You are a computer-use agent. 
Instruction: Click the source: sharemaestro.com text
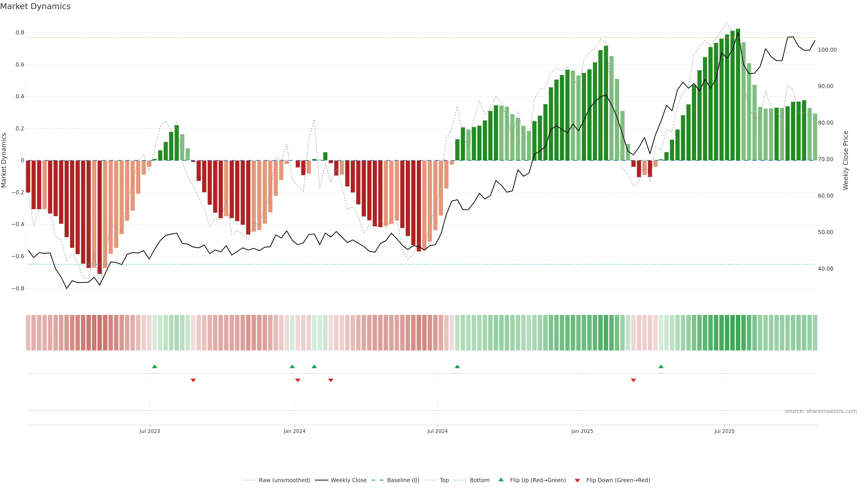[821, 411]
